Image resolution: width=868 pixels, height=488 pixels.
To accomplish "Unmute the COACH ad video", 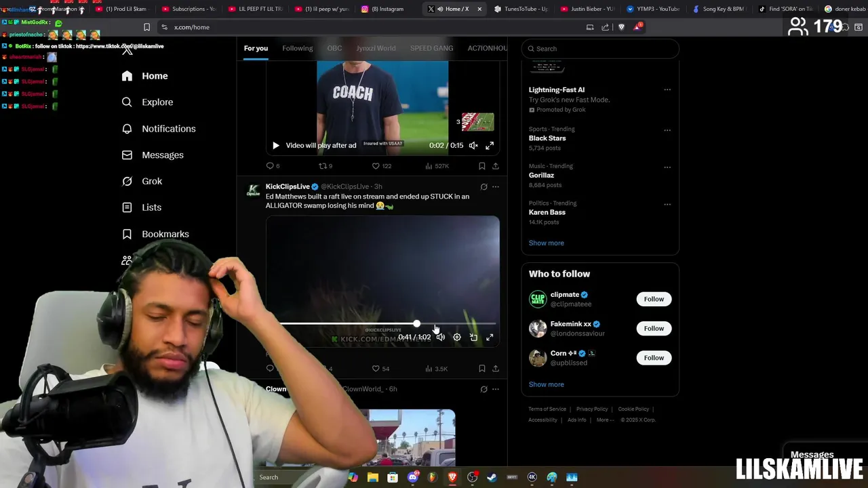I will point(473,146).
